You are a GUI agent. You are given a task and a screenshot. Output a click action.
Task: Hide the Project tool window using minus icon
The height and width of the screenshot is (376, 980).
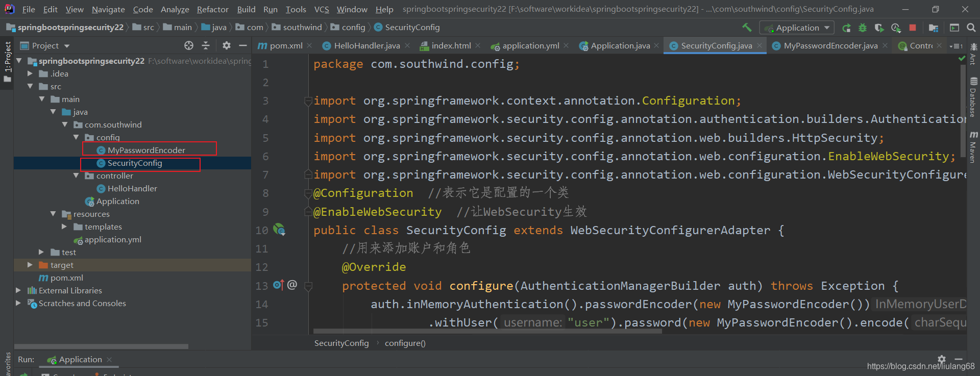click(x=243, y=45)
